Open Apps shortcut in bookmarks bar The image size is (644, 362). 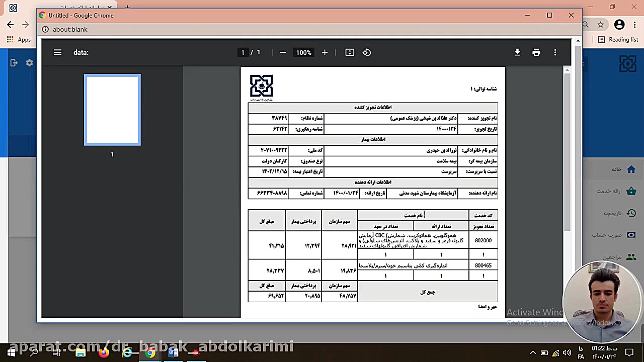[19, 40]
